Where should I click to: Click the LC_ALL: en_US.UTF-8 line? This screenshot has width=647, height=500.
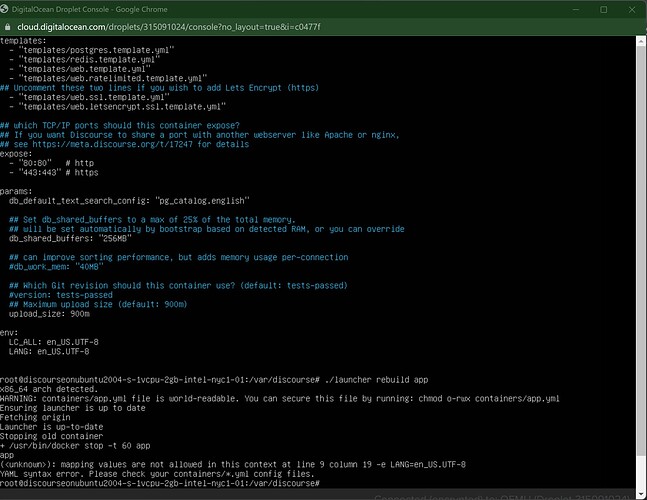click(x=54, y=342)
